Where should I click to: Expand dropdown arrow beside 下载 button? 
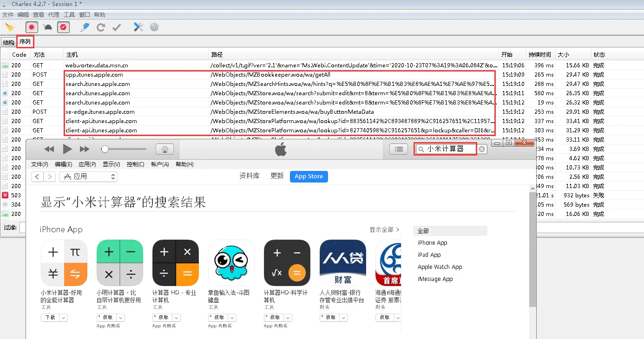point(64,318)
